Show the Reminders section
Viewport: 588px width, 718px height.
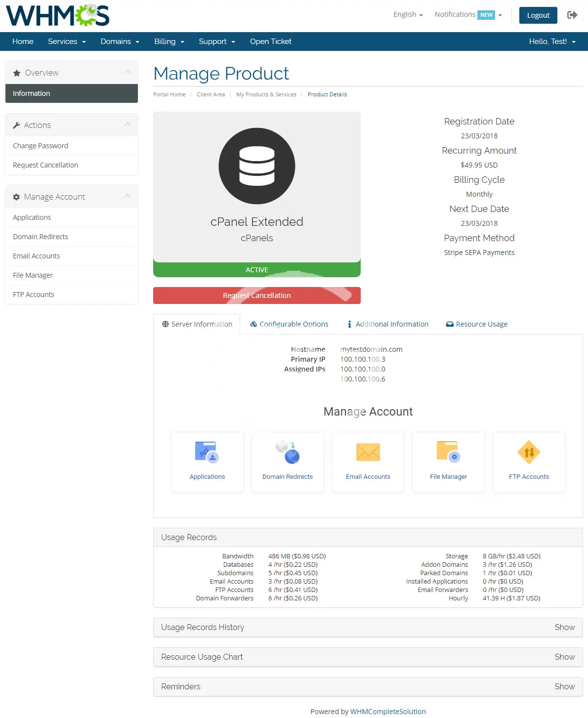(564, 686)
